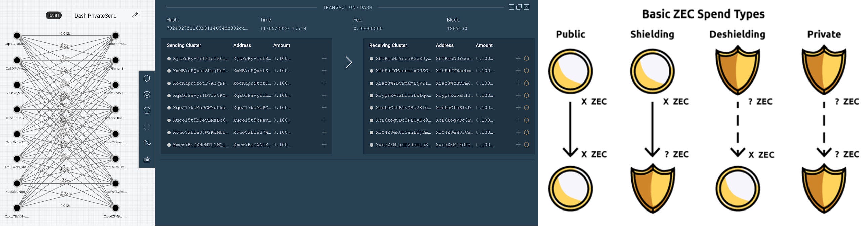
Task: Click the redo arrow in graph toolbar
Action: click(x=147, y=127)
